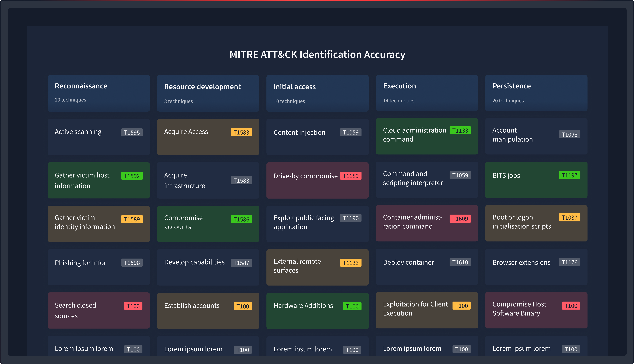The width and height of the screenshot is (634, 364).
Task: Click the Account manipulation card
Action: point(536,136)
